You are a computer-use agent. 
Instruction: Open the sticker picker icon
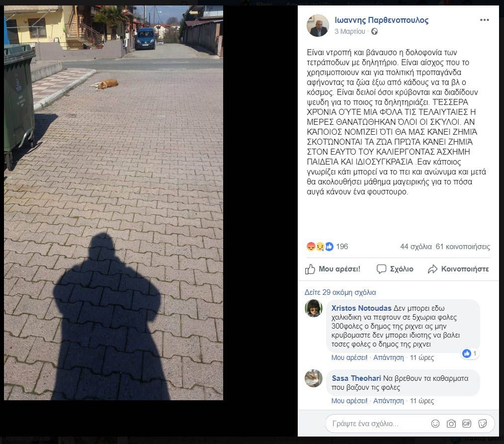(x=483, y=424)
